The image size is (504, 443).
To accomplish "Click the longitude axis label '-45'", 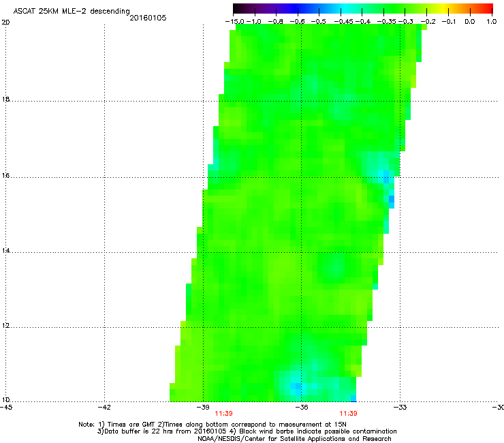I will 6,408.
